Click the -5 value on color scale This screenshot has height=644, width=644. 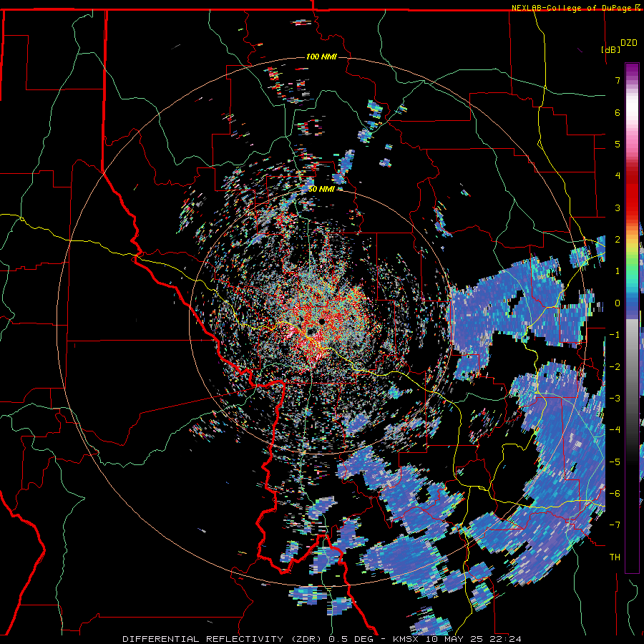[615, 462]
